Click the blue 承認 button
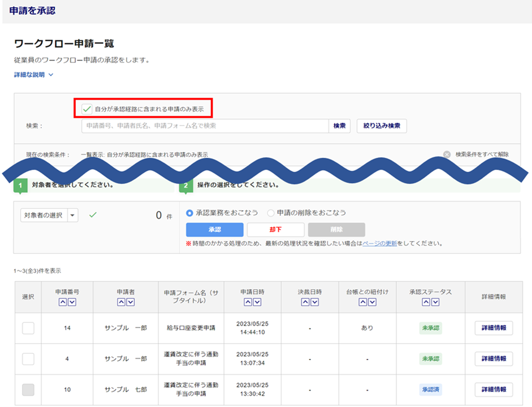 tap(214, 230)
